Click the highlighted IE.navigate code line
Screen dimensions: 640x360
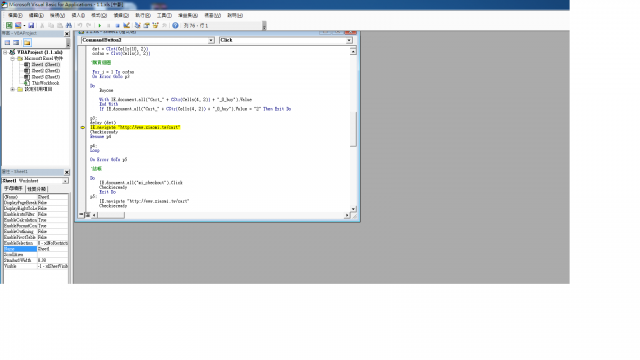(x=135, y=127)
